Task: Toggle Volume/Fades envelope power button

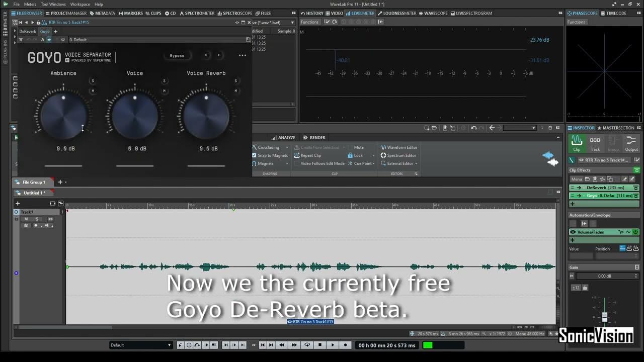Action: [635, 232]
